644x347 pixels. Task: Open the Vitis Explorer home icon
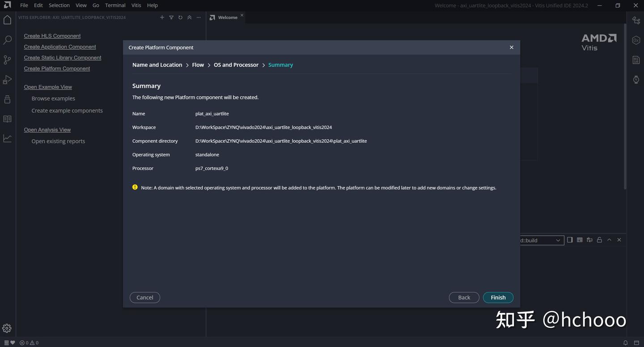[x=7, y=20]
